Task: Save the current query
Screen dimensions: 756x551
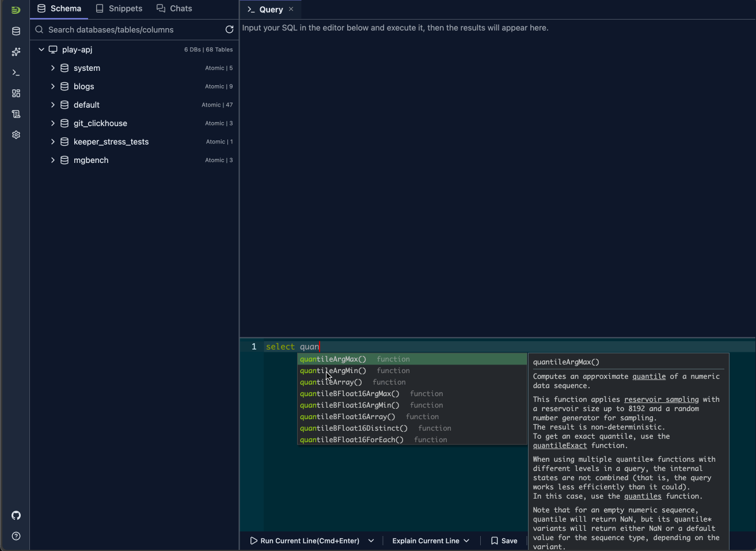Action: [504, 541]
